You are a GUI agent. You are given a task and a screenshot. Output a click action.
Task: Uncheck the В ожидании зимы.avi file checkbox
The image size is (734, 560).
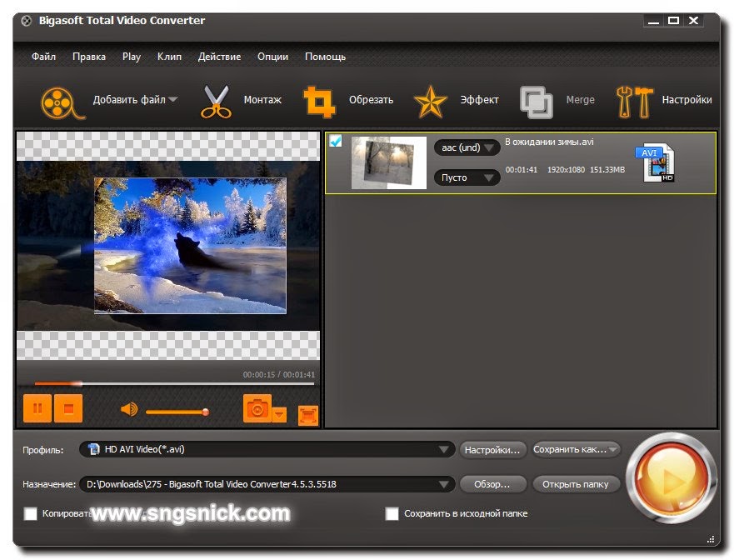(x=336, y=141)
